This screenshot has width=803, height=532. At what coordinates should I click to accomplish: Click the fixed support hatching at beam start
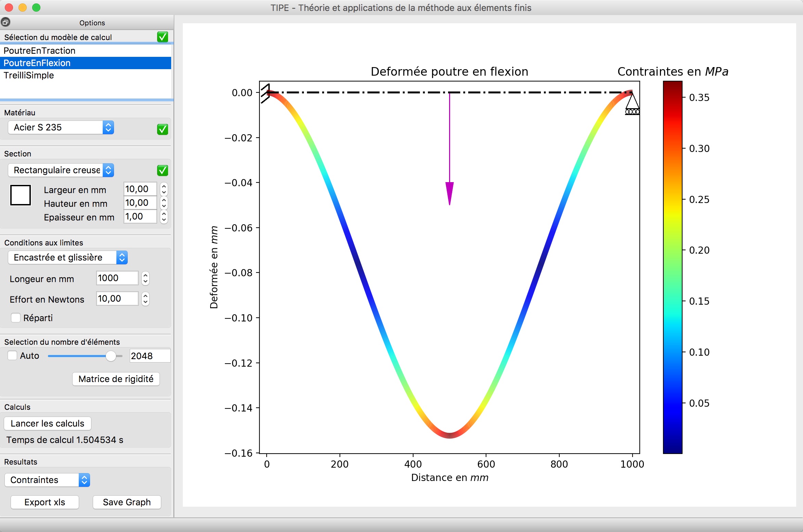265,93
